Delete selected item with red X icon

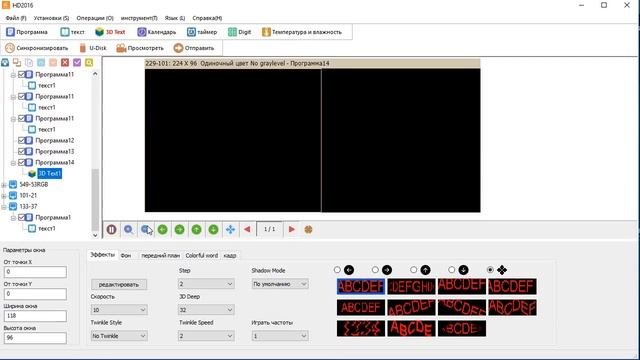(65, 62)
